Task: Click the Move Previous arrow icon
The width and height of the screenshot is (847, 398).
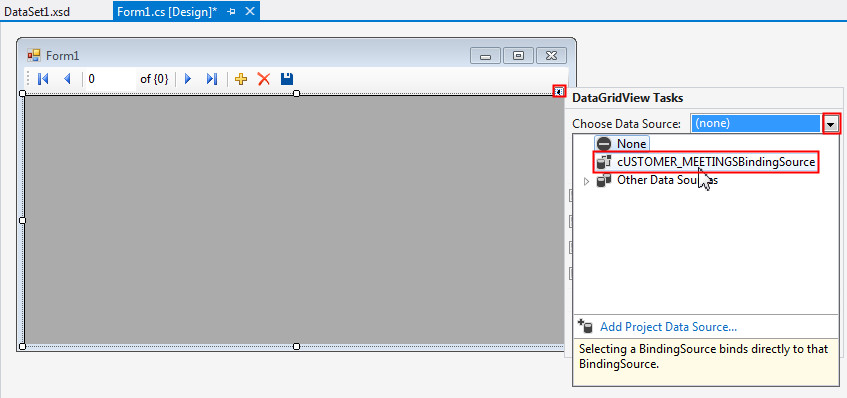Action: coord(67,79)
